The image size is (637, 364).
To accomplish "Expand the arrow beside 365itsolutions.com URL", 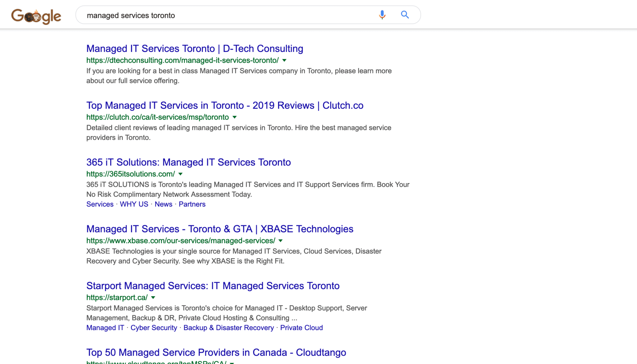I will pos(180,174).
